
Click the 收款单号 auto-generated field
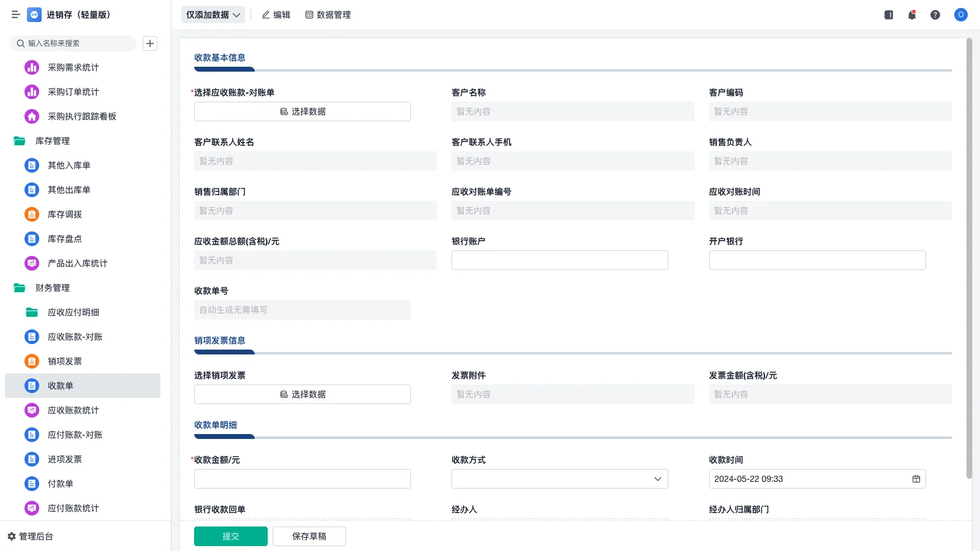303,310
